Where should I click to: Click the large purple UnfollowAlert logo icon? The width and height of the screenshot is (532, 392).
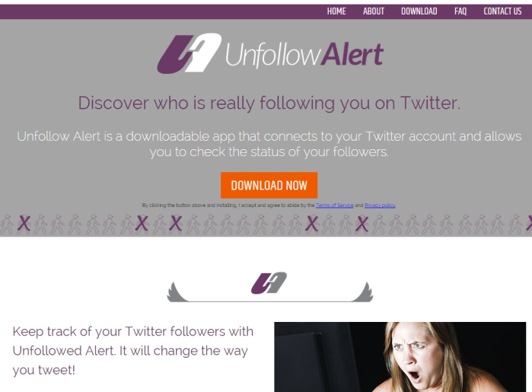[189, 53]
